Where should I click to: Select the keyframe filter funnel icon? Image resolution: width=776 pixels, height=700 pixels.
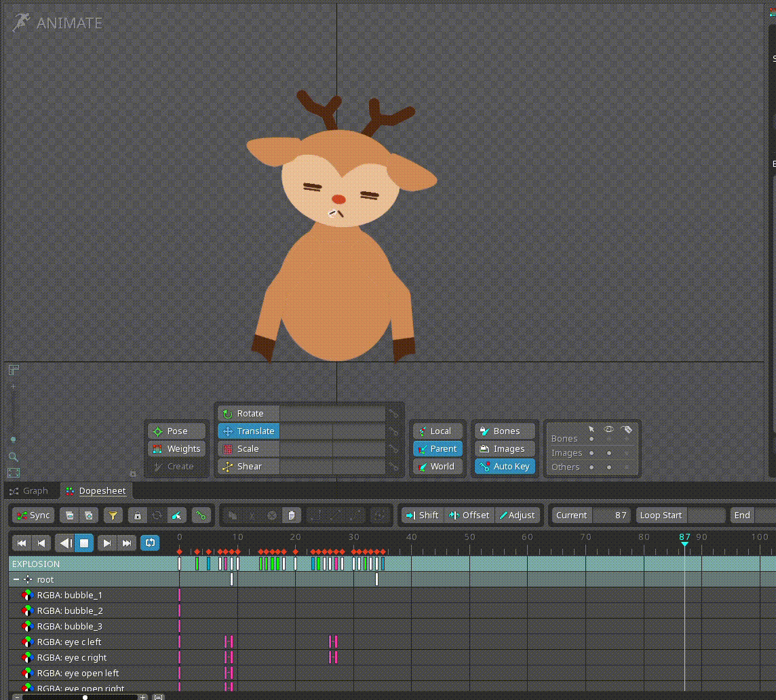113,515
